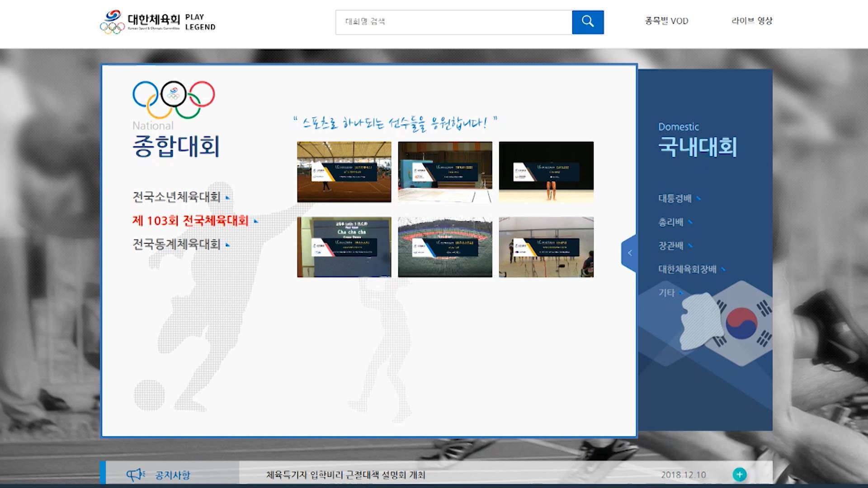
Task: Click the green plus icon in notice bar
Action: (x=739, y=474)
